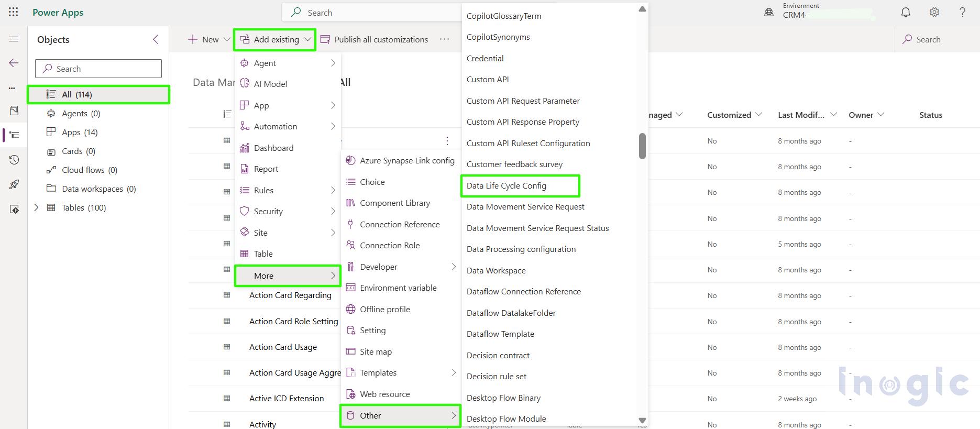Screen dimensions: 980x429
Task: Open the More submenu
Action: coord(288,276)
